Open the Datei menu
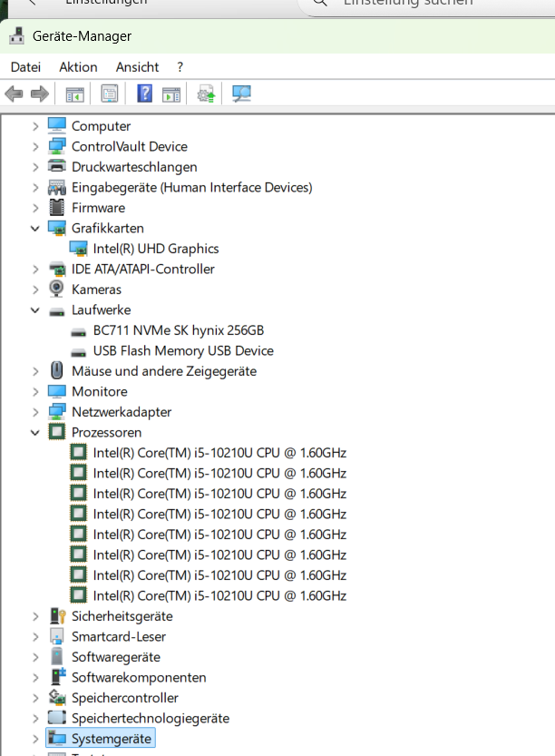This screenshot has height=756, width=555. (25, 67)
